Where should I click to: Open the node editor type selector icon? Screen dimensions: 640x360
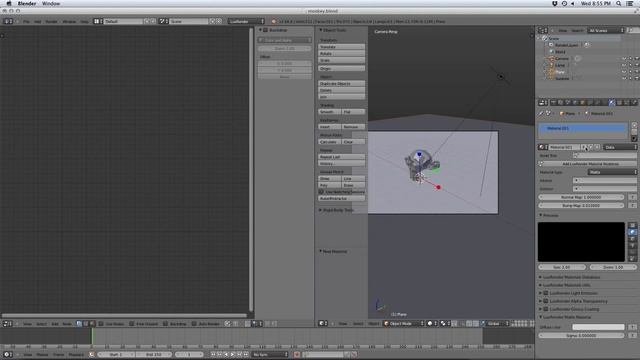8,324
